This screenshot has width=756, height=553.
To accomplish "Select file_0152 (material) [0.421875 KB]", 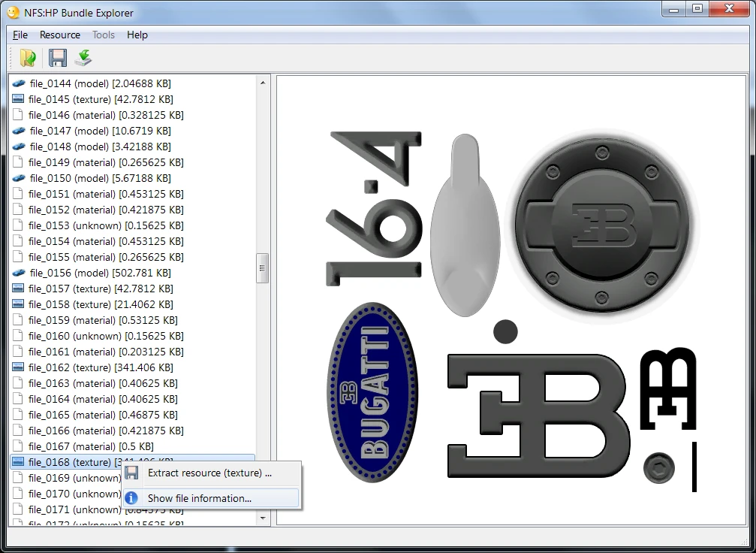I will click(x=106, y=210).
